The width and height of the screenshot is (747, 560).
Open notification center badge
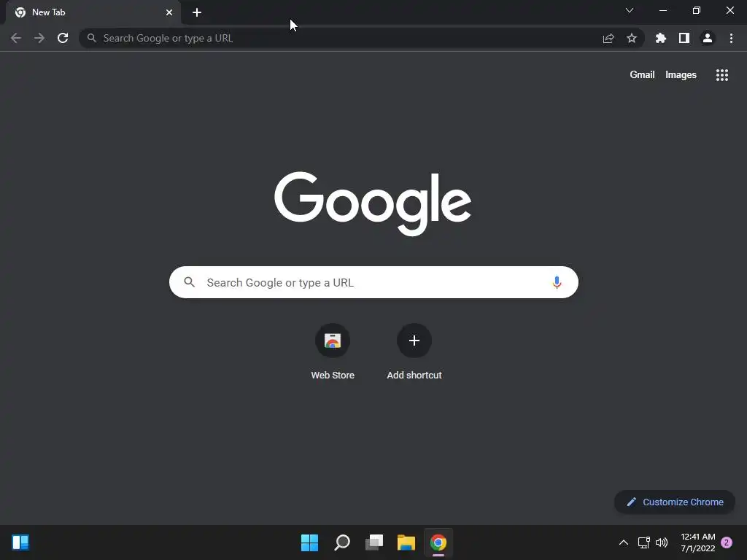click(x=727, y=542)
